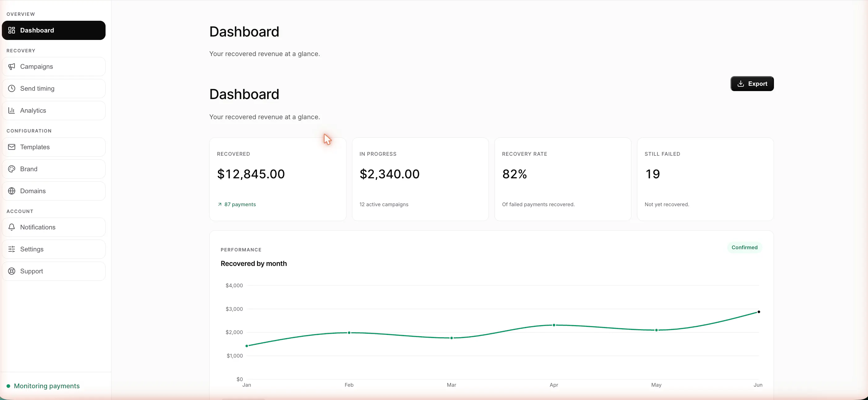Click the Analytics bar chart icon
The image size is (868, 400).
[x=11, y=110]
